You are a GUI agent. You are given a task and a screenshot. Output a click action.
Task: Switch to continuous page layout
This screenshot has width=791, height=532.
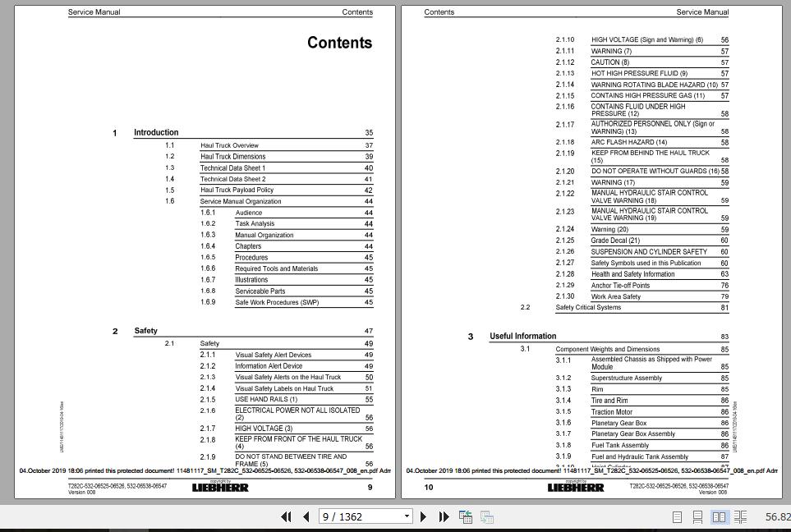697,517
